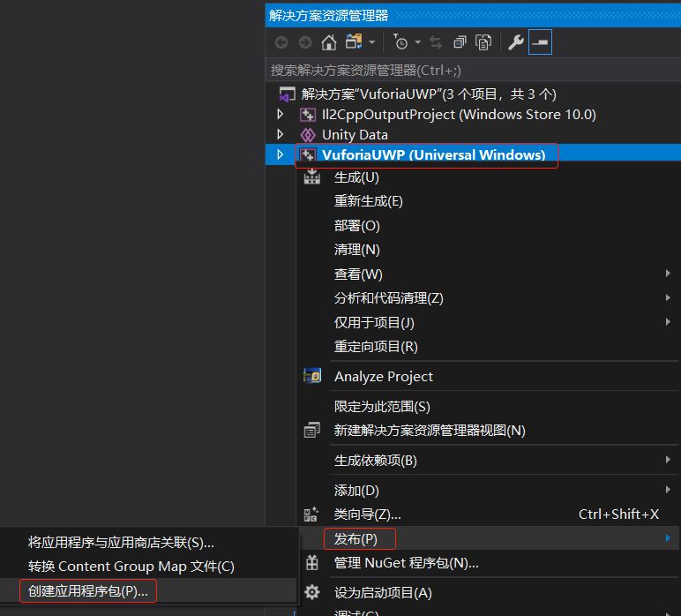Click the blue submenu arrow on the 发布(P) row
681x616 pixels.
pyautogui.click(x=668, y=537)
